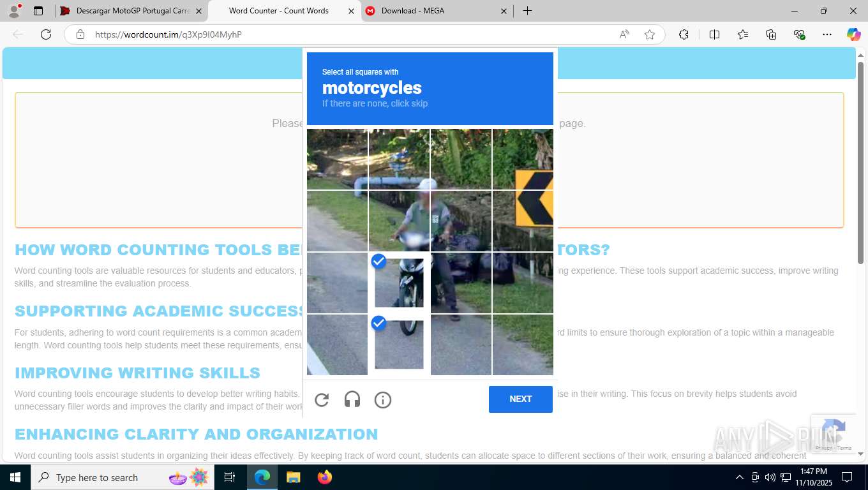This screenshot has width=868, height=490.
Task: Open Copilot sidebar
Action: click(853, 34)
